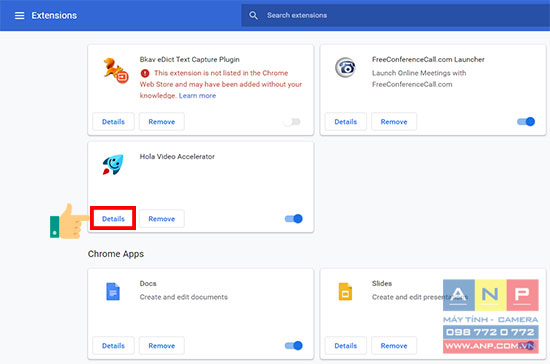Open Details for the Docs app
550x364 pixels.
(x=113, y=346)
